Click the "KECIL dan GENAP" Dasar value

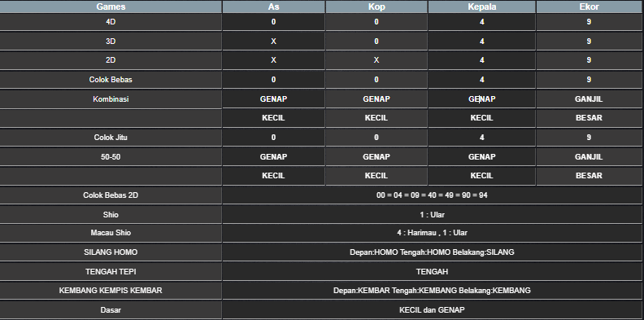432,309
